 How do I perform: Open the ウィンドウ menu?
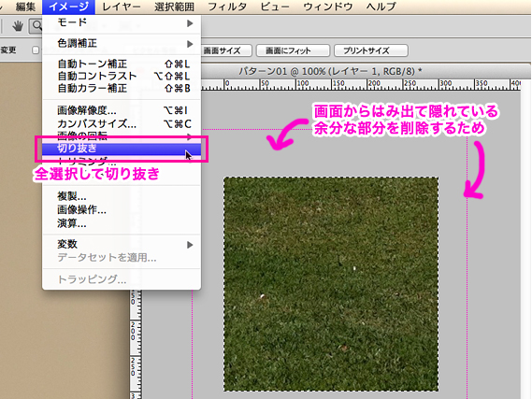pyautogui.click(x=328, y=7)
